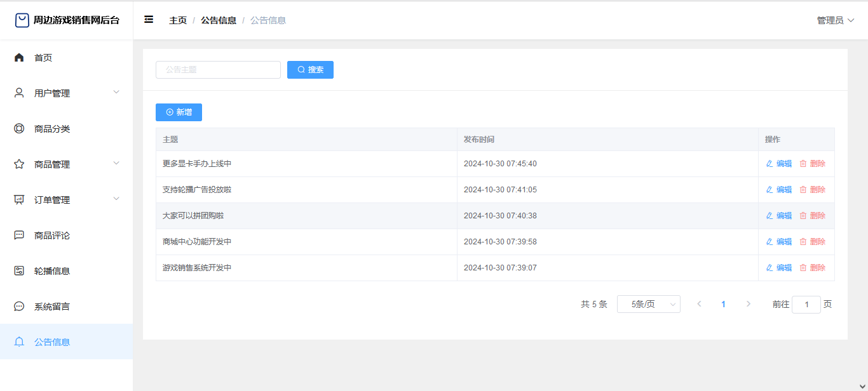Image resolution: width=868 pixels, height=391 pixels.
Task: Open the 5条/页 page size dropdown
Action: 648,305
